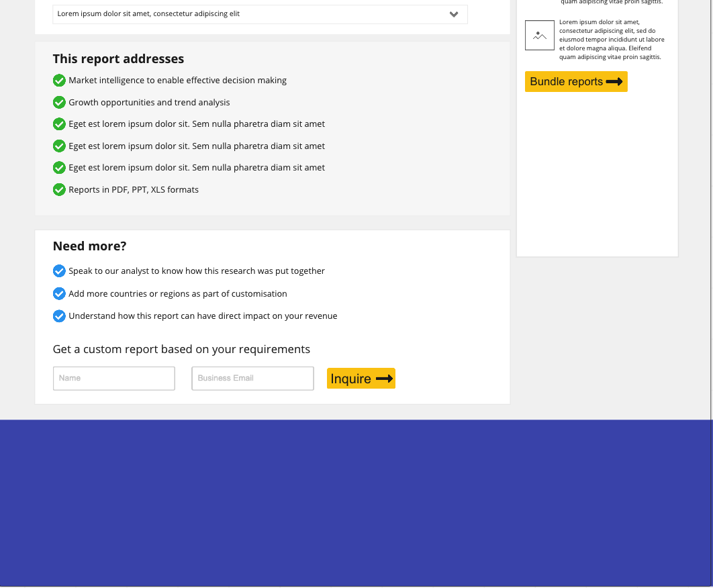
Task: Click 'This report addresses' heading
Action: tap(118, 59)
